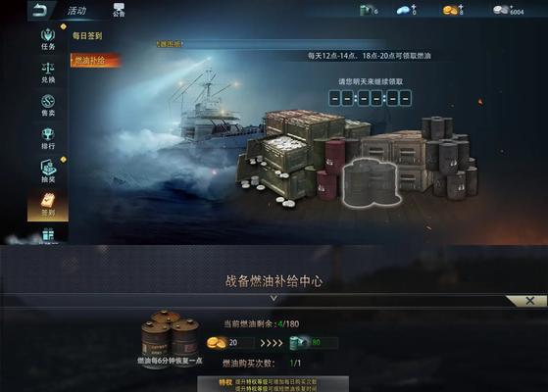Screen dimensions: 548x392
Task: Open the 任务 missions sidebar icon
Action: pyautogui.click(x=48, y=39)
